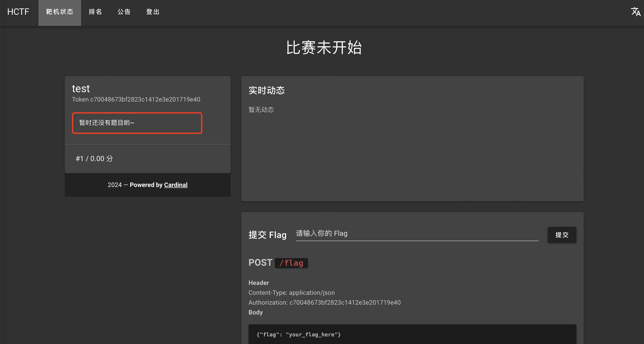Click the HCTF site title
This screenshot has height=344, width=644.
[18, 12]
